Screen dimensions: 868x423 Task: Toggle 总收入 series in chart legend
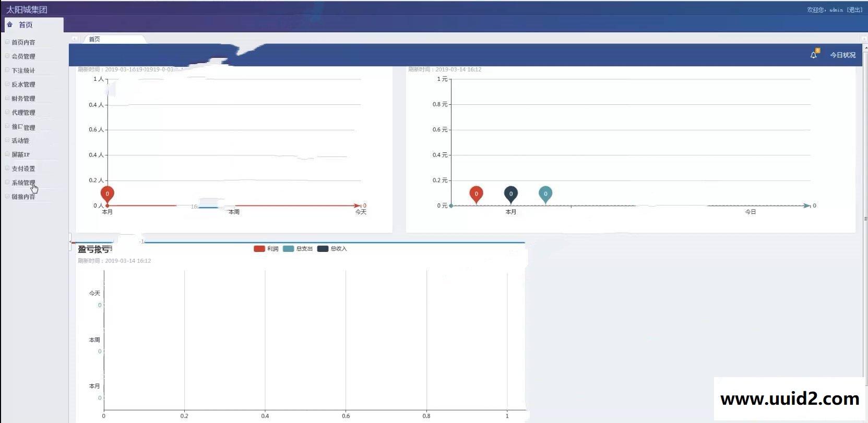(x=332, y=249)
